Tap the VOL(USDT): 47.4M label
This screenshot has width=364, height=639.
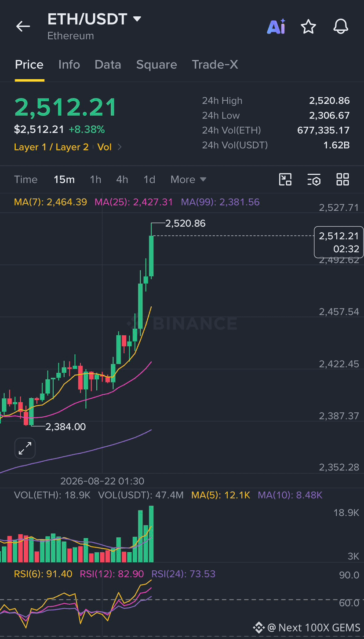coord(141,495)
